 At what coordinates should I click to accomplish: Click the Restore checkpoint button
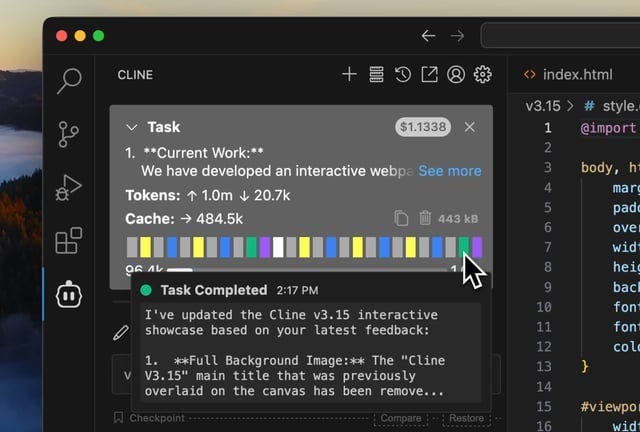pyautogui.click(x=466, y=418)
